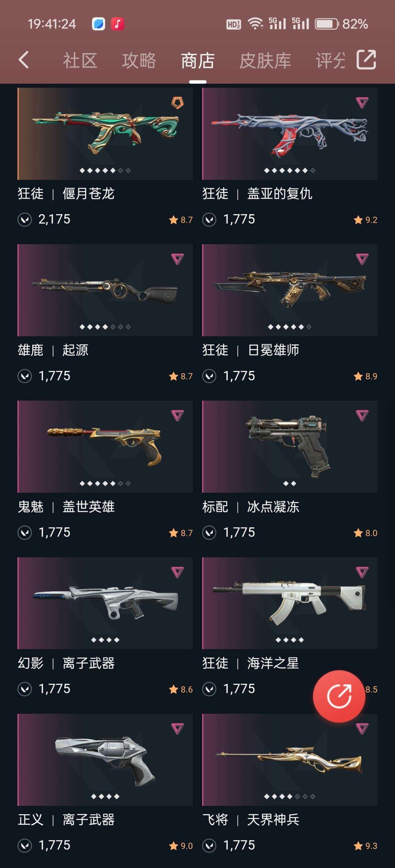The height and width of the screenshot is (868, 395).
Task: Tap the 9.3 star rating for 天界神兵
Action: 365,846
